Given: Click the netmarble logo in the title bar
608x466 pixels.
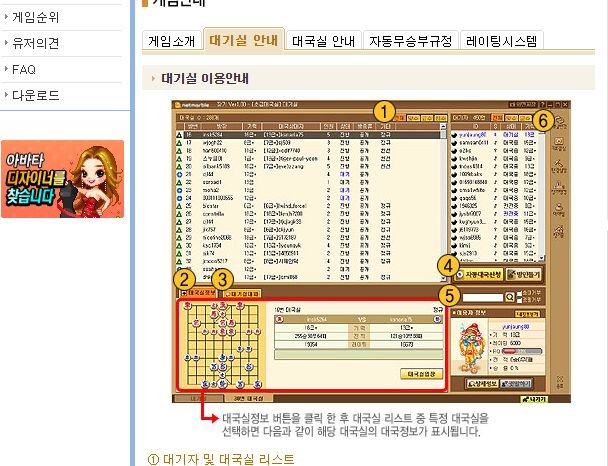Looking at the screenshot, I should click(192, 105).
